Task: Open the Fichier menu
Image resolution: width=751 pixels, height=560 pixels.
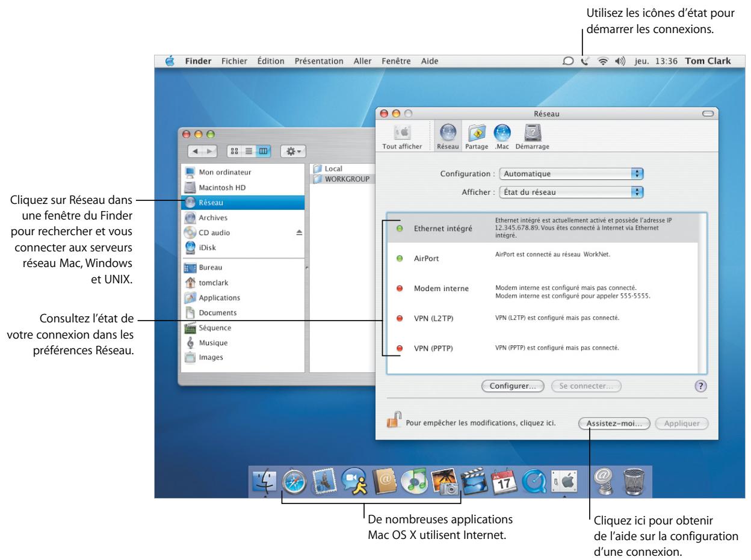Action: pos(234,61)
